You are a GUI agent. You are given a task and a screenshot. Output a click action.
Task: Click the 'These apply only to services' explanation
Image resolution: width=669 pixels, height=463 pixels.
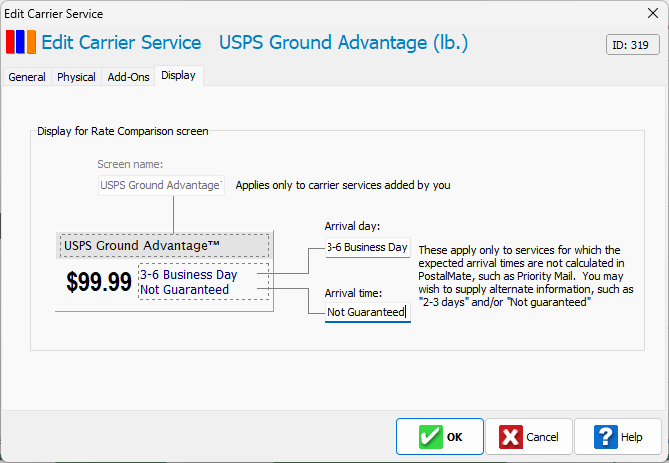tap(526, 276)
